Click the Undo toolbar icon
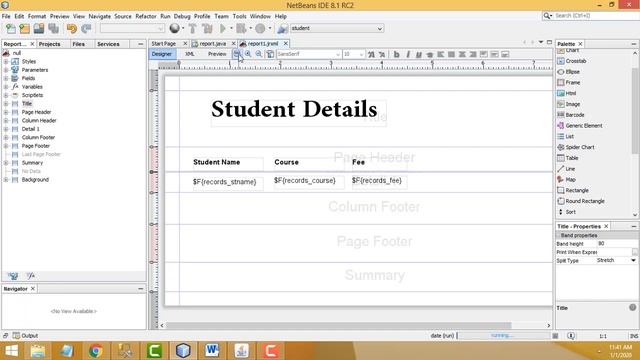This screenshot has width=640, height=360. click(x=72, y=29)
